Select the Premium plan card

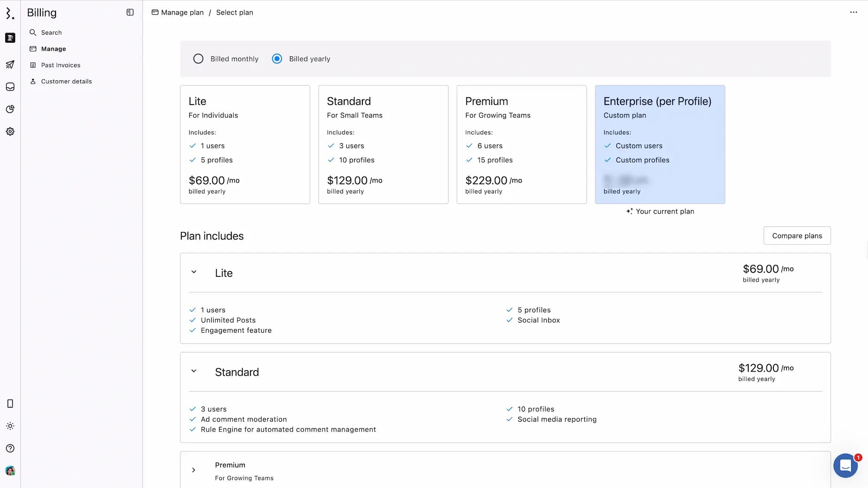tap(521, 144)
